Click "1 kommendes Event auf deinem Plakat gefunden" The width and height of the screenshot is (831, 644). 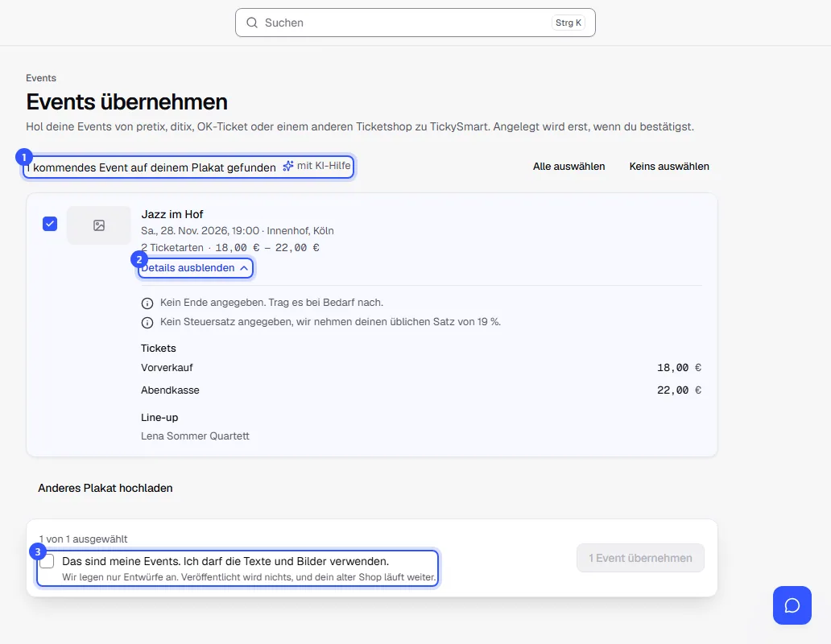[151, 167]
